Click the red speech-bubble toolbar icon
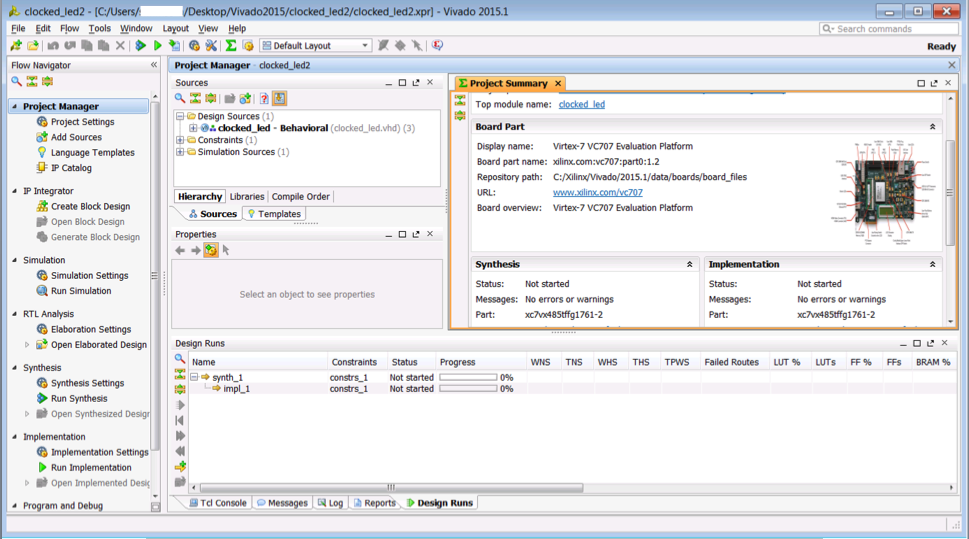969x539 pixels. (x=437, y=45)
